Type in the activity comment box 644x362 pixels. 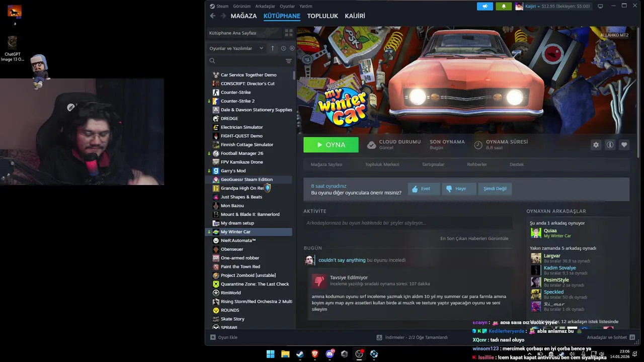pos(408,223)
